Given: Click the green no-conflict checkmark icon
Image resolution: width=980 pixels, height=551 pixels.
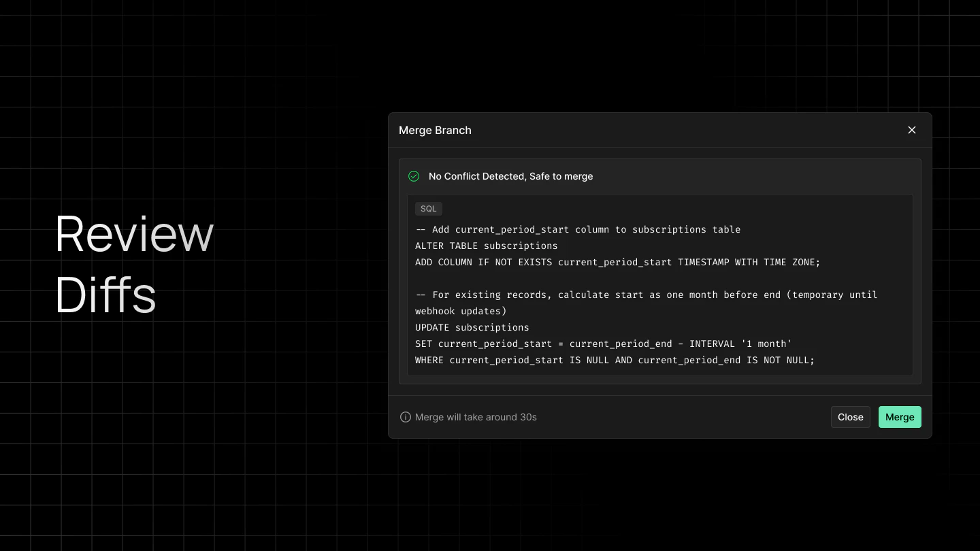Looking at the screenshot, I should pos(414,176).
